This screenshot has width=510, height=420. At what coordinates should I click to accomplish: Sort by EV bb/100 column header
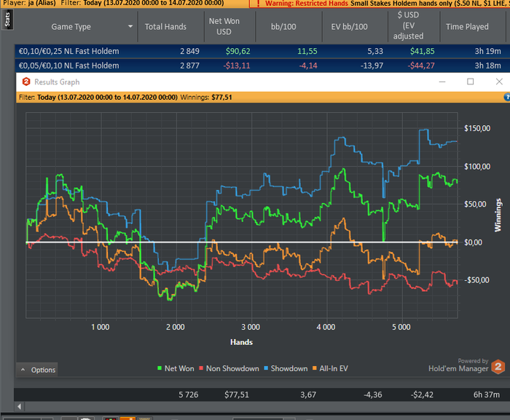point(349,27)
